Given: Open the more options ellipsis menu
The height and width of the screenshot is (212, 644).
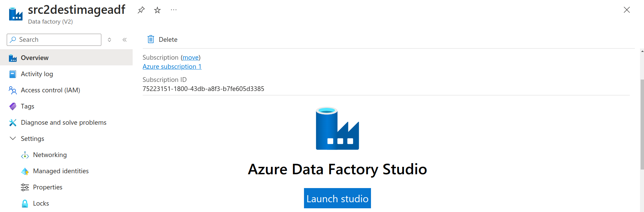Looking at the screenshot, I should 174,10.
